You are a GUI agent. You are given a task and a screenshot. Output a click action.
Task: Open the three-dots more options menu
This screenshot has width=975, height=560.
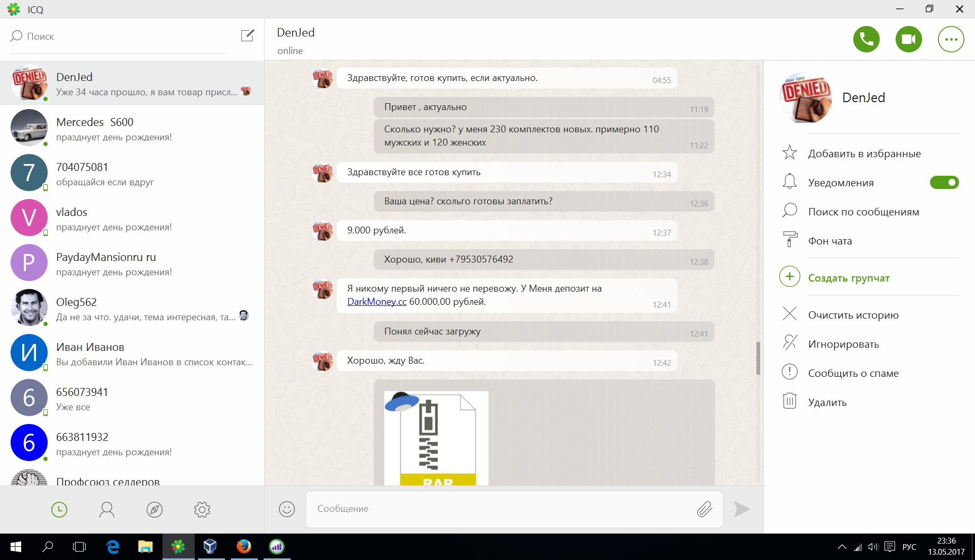click(951, 39)
